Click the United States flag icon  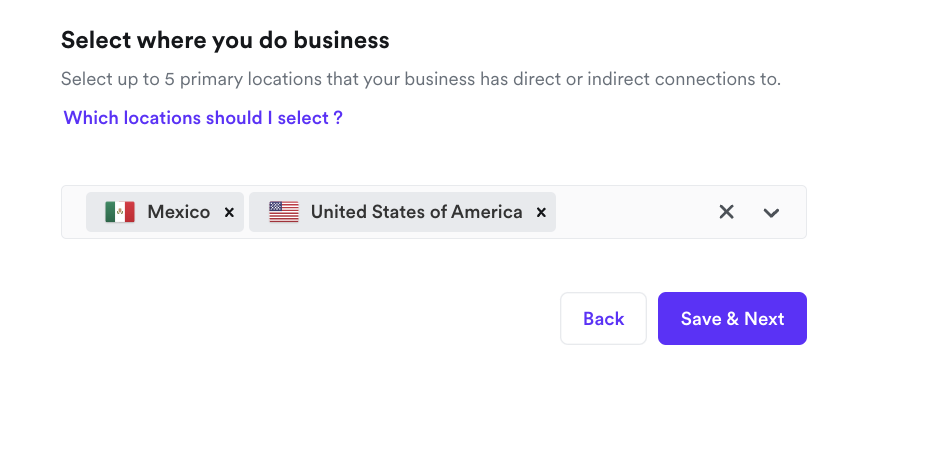pos(284,212)
